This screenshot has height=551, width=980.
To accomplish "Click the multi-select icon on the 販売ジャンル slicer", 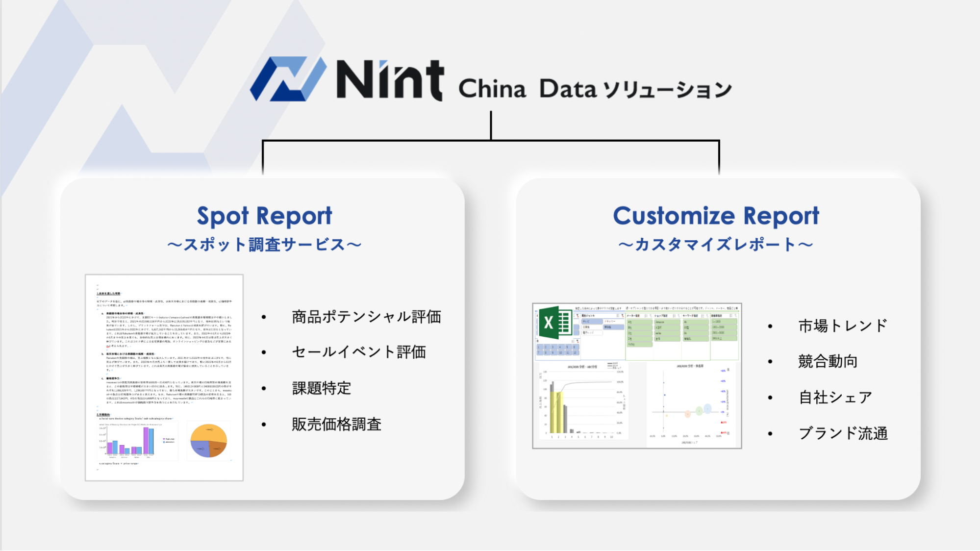I will click(x=617, y=316).
